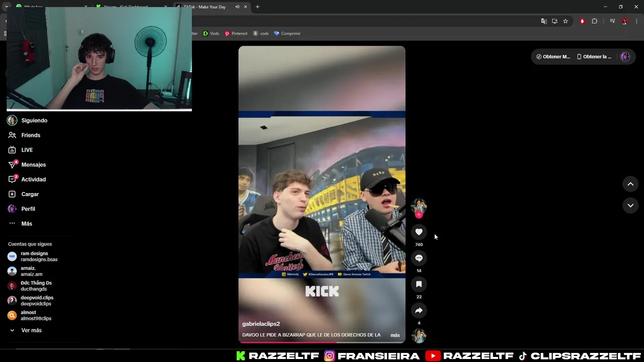The image size is (644, 362).
Task: Like the video with heart icon
Action: tap(419, 232)
